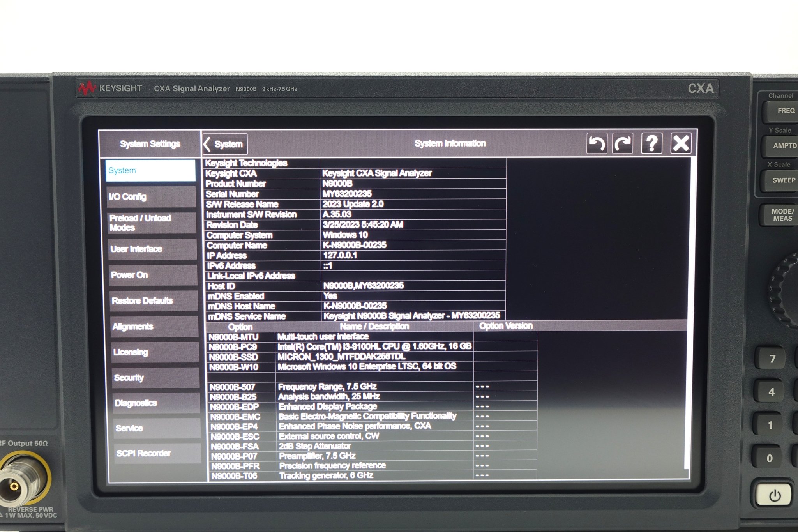Click the Option Version column header

(506, 326)
